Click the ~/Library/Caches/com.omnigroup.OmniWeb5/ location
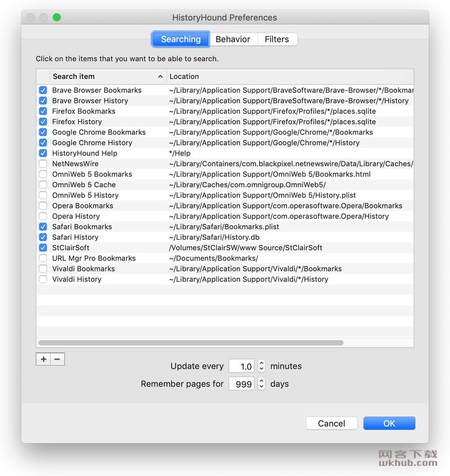Viewport: 450px width, 476px height. point(247,185)
